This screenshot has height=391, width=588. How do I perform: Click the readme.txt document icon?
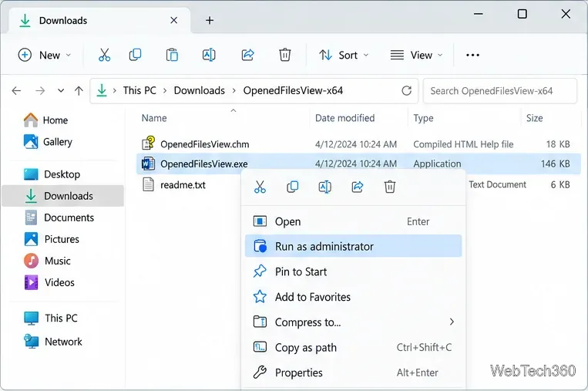tap(148, 184)
